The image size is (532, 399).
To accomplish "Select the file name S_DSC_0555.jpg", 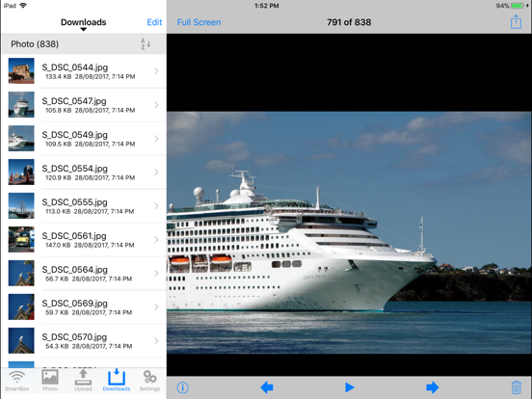I will pos(74,201).
